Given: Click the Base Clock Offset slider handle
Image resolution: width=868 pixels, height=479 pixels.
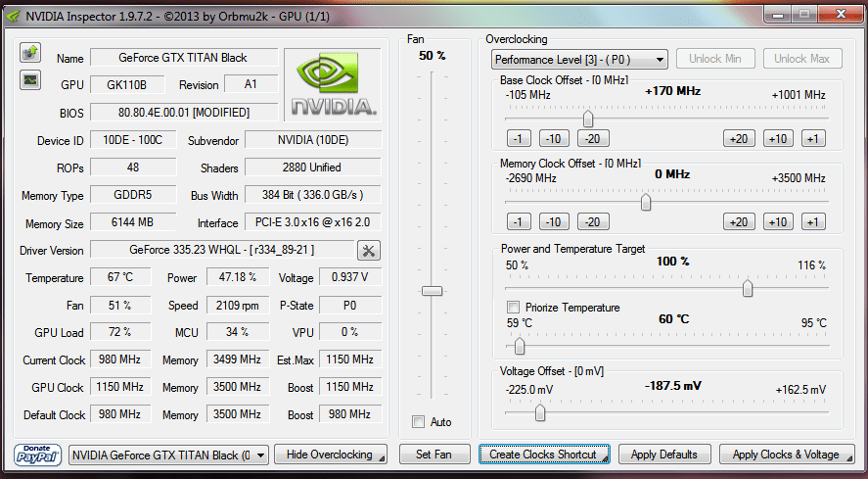Looking at the screenshot, I should pyautogui.click(x=588, y=119).
